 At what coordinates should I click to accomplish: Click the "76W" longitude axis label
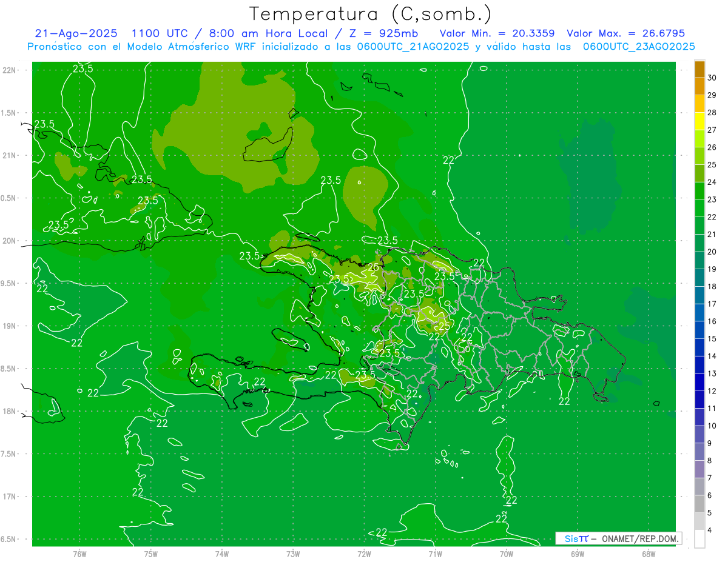79,554
